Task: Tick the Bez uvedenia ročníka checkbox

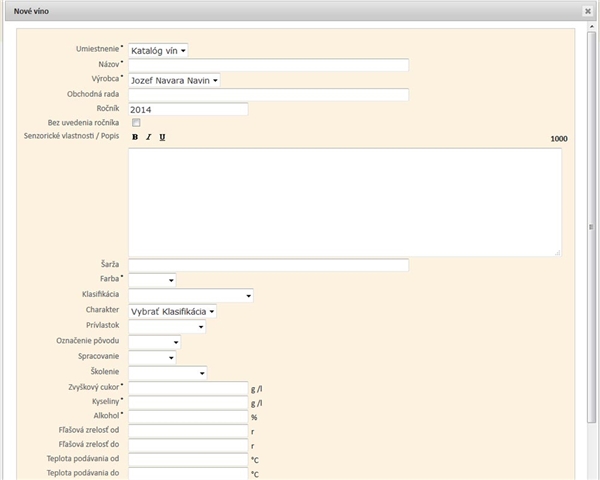Action: pyautogui.click(x=136, y=122)
